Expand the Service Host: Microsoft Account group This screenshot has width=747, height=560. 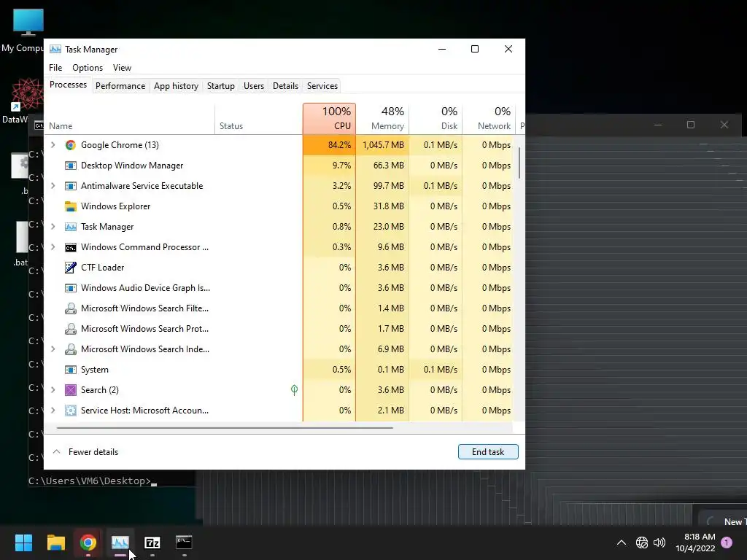[53, 411]
